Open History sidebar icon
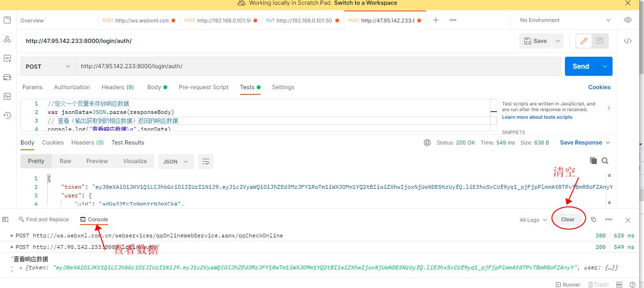Image resolution: width=644 pixels, height=288 pixels. click(7, 115)
